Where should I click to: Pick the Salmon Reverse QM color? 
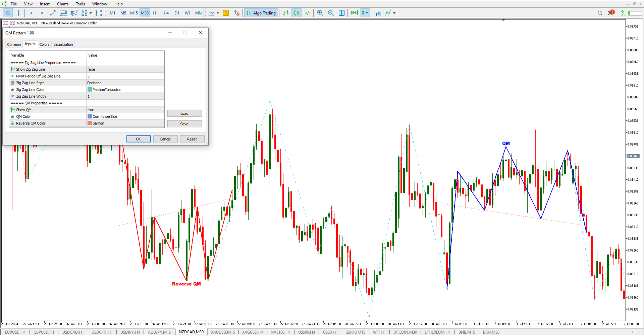[125, 123]
